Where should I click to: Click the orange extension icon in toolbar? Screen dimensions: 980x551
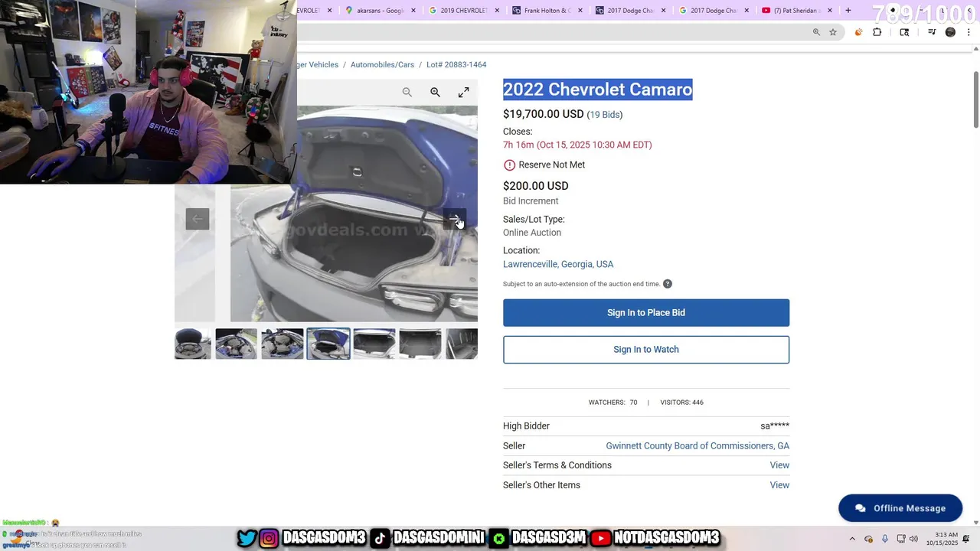click(x=858, y=32)
